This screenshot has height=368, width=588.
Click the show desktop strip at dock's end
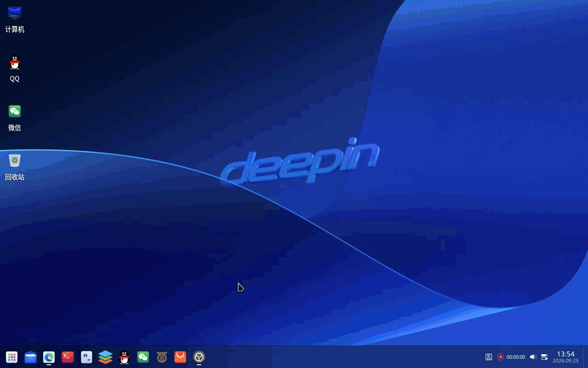586,357
